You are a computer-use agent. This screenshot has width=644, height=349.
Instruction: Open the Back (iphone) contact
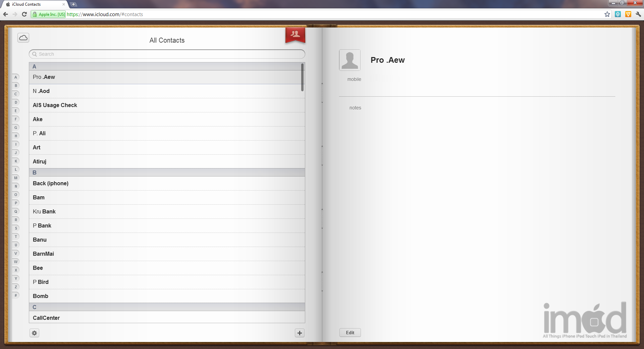click(x=51, y=183)
